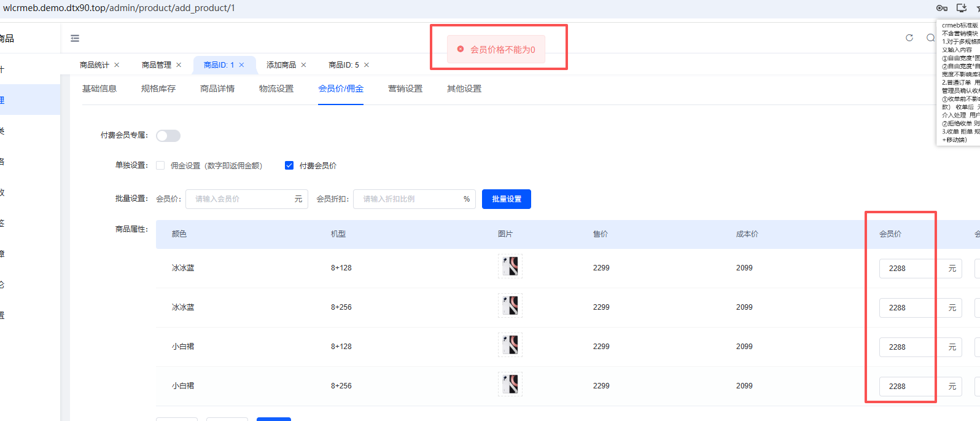Switch to the 规格库存 tab
Screen dimensions: 980x421
point(158,89)
